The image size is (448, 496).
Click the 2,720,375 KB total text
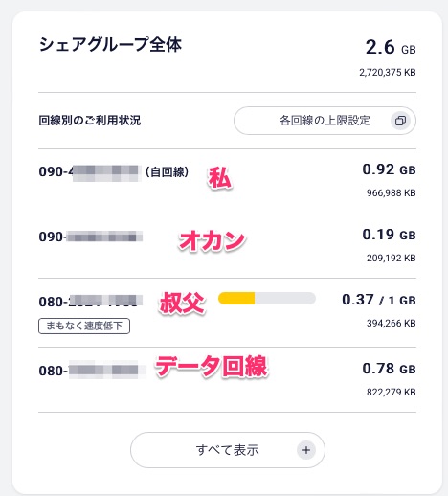(x=388, y=73)
